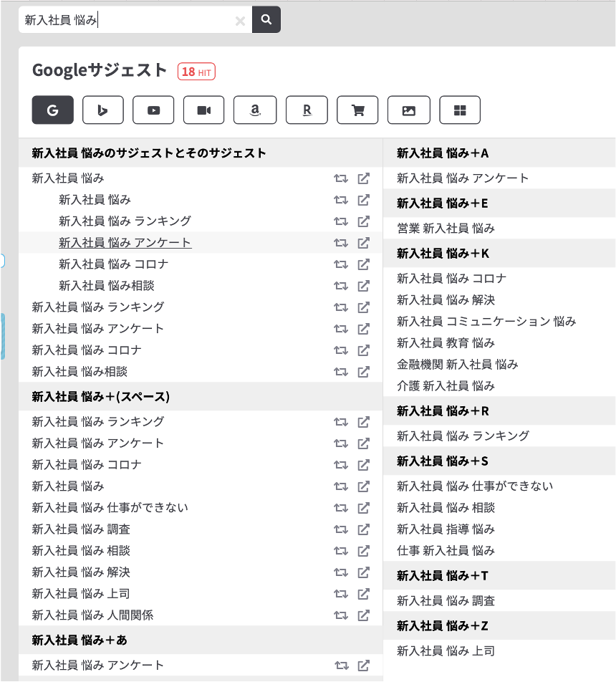Click the magnifier search button
This screenshot has height=682, width=616.
[x=266, y=19]
